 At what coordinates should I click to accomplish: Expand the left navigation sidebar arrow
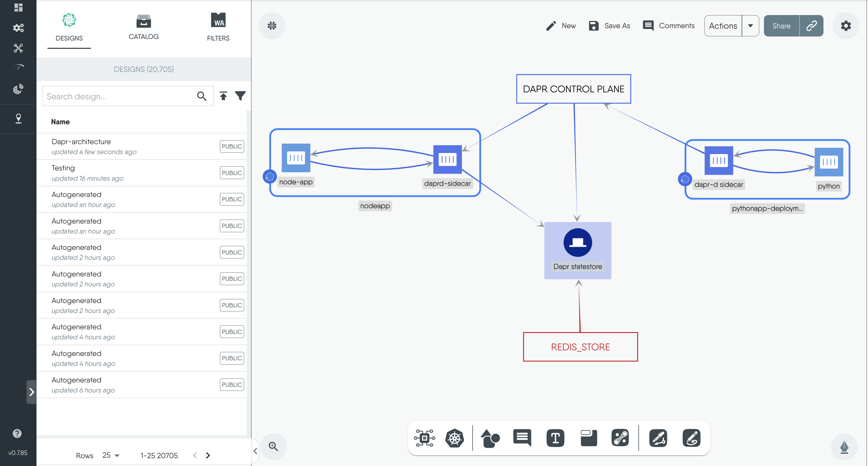[x=31, y=392]
